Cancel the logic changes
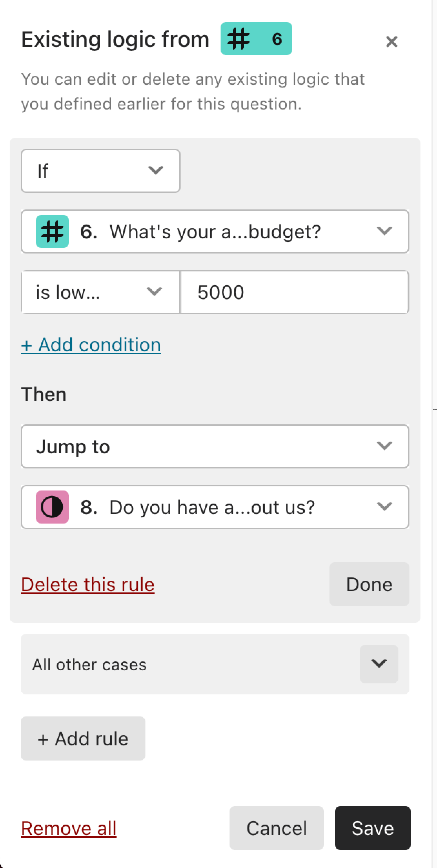Image resolution: width=437 pixels, height=868 pixels. [277, 828]
